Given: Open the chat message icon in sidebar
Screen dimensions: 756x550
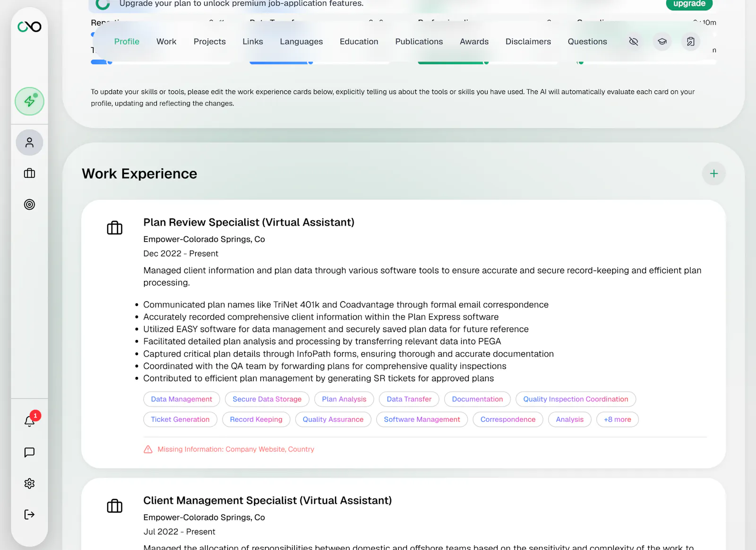Looking at the screenshot, I should pos(29,453).
